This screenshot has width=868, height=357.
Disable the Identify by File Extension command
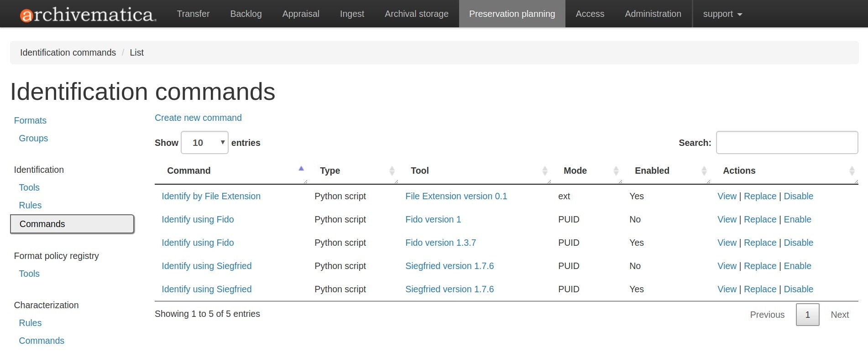click(x=798, y=196)
